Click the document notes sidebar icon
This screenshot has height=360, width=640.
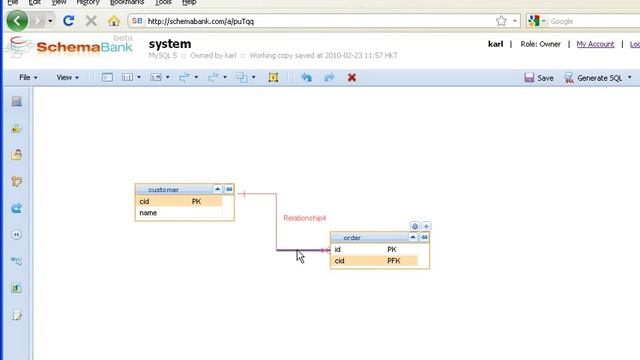coord(17,315)
